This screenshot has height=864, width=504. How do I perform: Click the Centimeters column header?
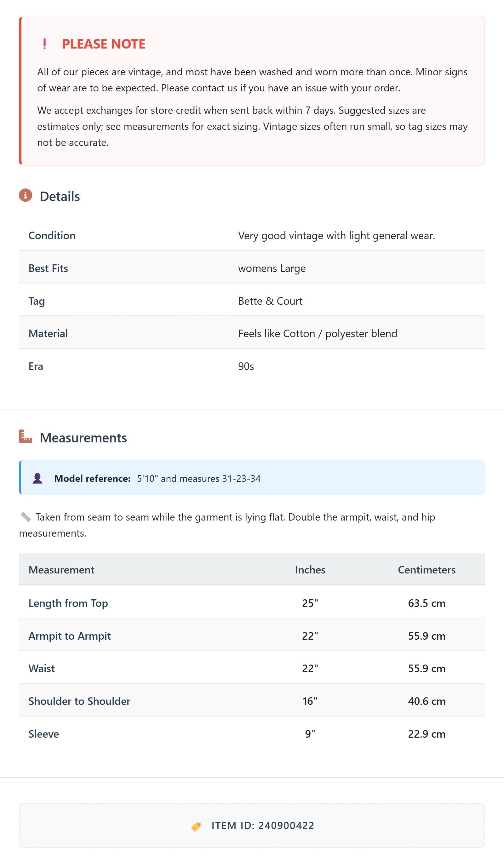click(427, 570)
